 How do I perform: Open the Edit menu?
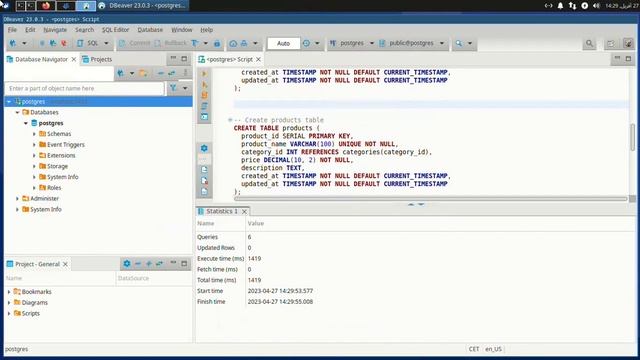[30, 30]
